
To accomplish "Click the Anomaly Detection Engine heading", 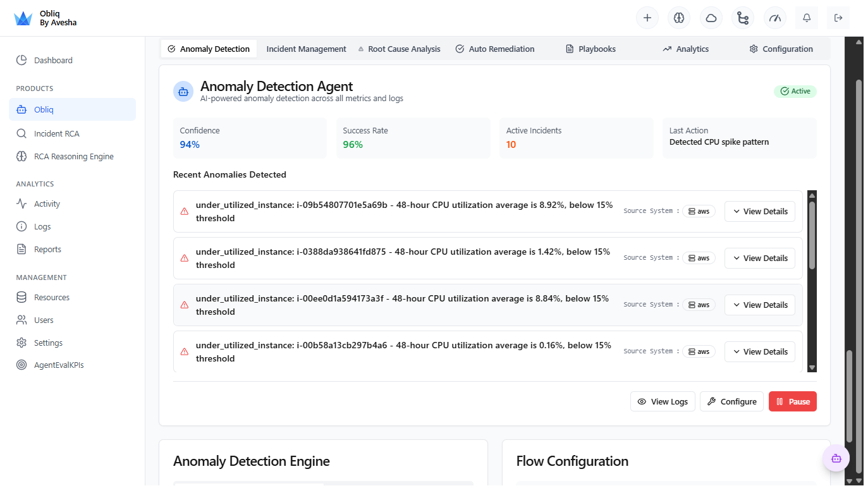I will tap(252, 461).
